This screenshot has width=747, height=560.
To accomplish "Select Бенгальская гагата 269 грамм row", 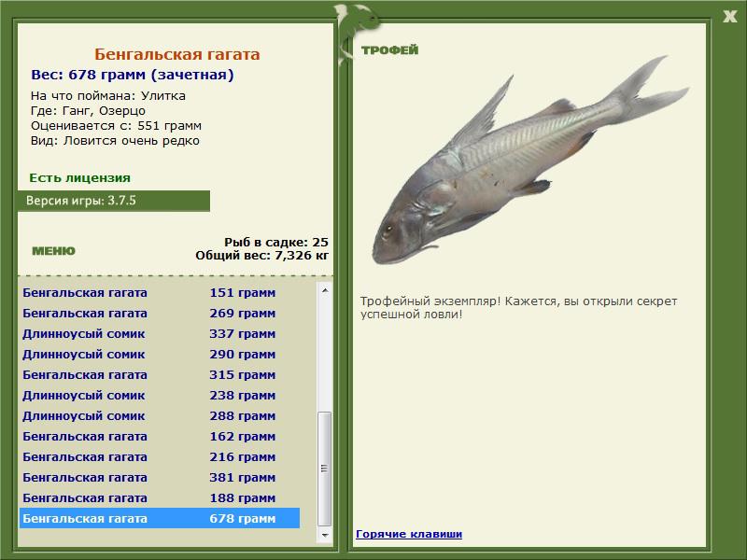I will pyautogui.click(x=160, y=314).
